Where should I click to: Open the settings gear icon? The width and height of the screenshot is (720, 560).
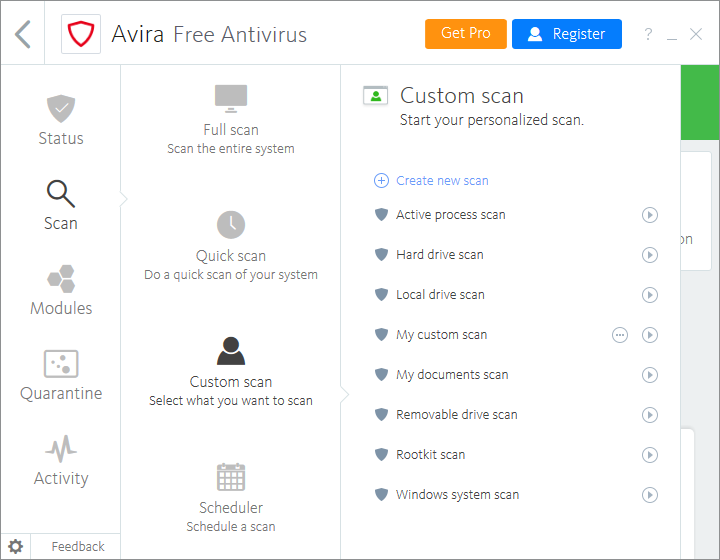point(15,546)
